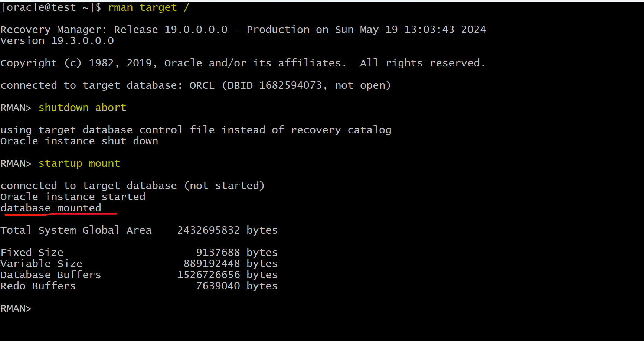Click the 'rman target /' command text
Viewport: 644px width, 341px height.
click(x=148, y=7)
